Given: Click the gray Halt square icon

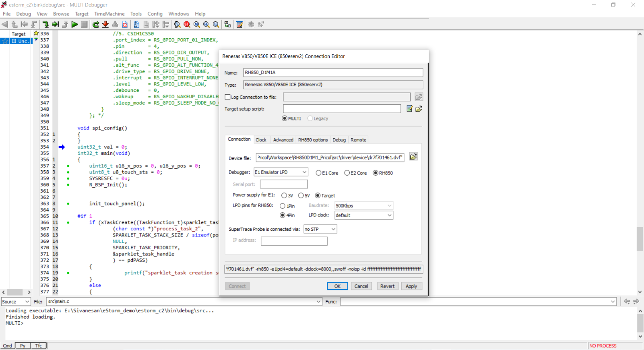Looking at the screenshot, I should pos(84,24).
